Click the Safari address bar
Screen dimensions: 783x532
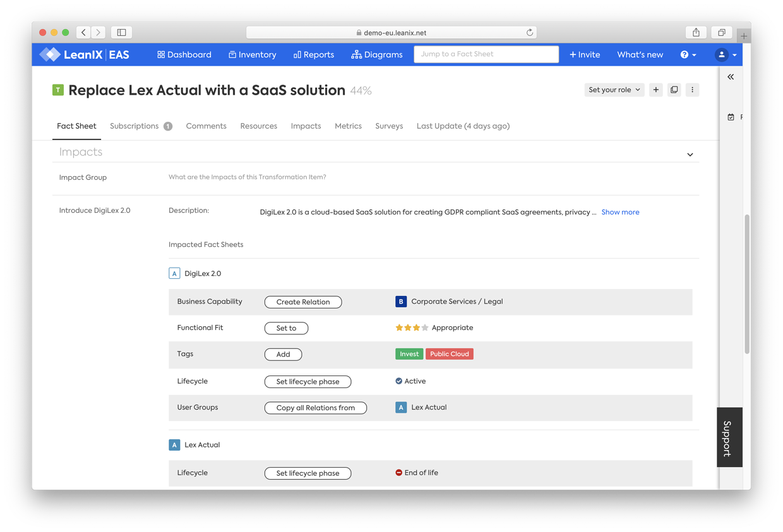tap(391, 33)
